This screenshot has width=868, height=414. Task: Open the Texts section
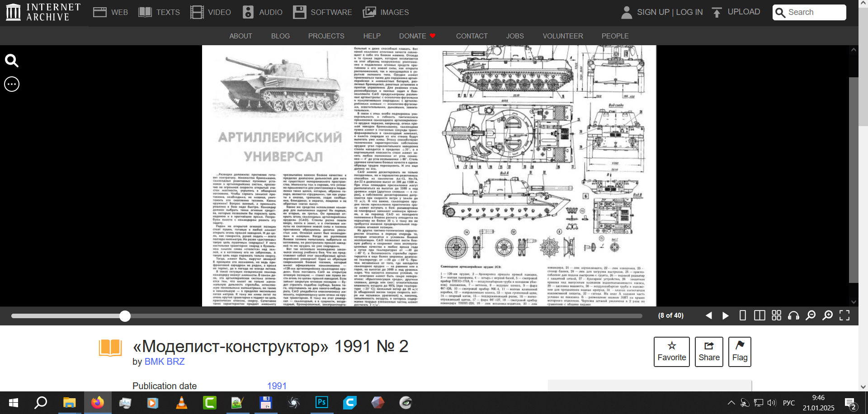[159, 12]
